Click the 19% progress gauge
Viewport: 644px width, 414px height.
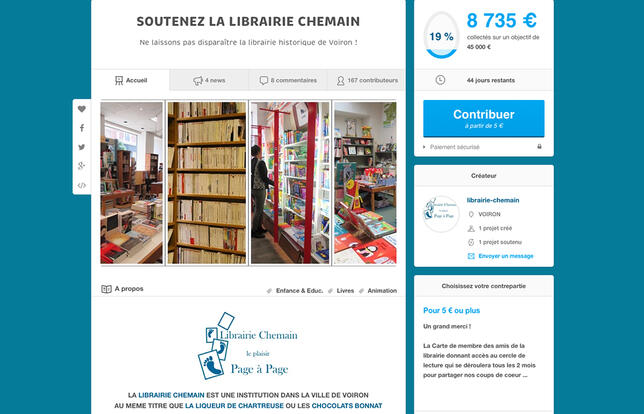pos(441,35)
